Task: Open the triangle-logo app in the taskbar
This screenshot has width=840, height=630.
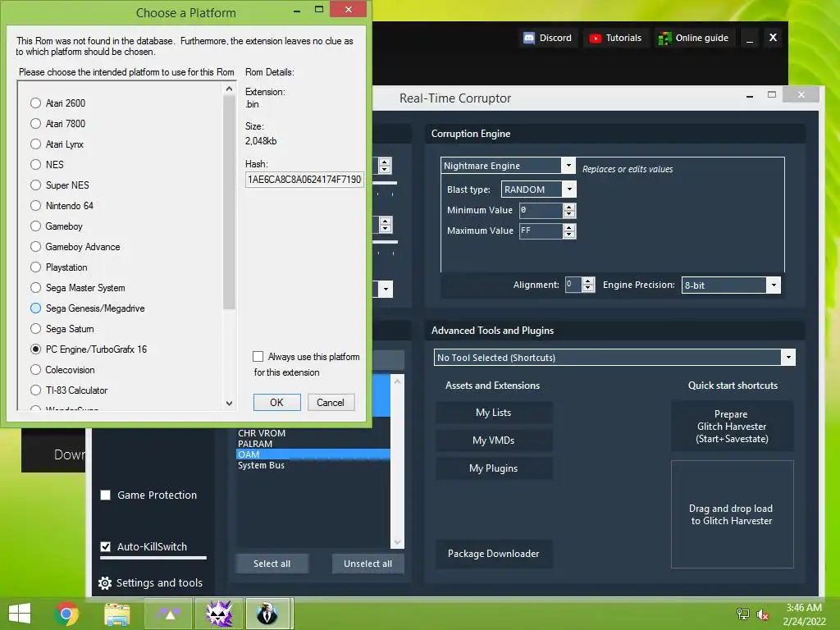Action: click(x=168, y=614)
